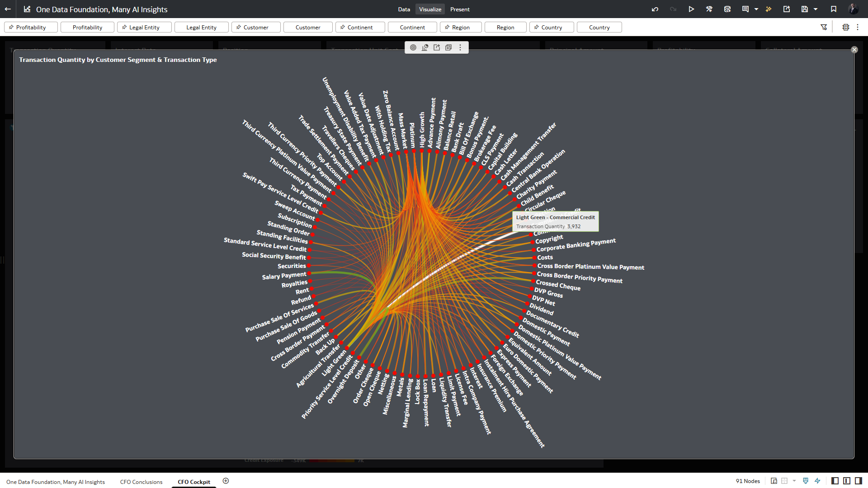868x488 pixels.
Task: Click the Undo arrow icon
Action: click(655, 9)
